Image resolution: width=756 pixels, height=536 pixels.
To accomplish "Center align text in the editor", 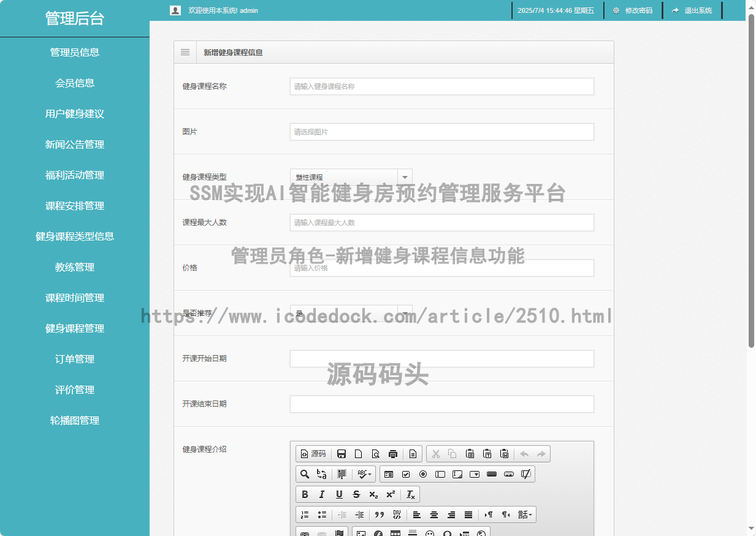I will [434, 515].
